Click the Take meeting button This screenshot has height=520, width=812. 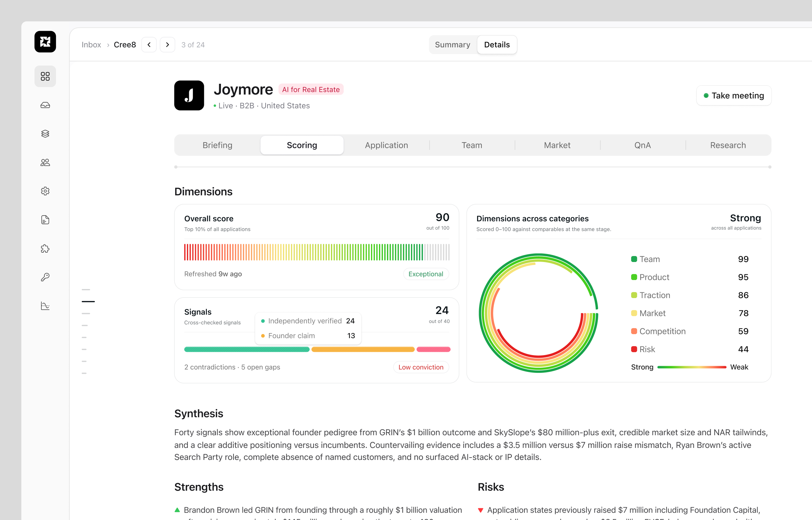(734, 95)
